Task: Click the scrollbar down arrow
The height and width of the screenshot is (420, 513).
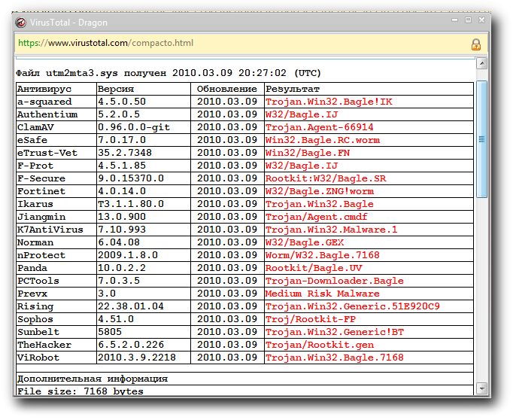Action: coord(481,388)
